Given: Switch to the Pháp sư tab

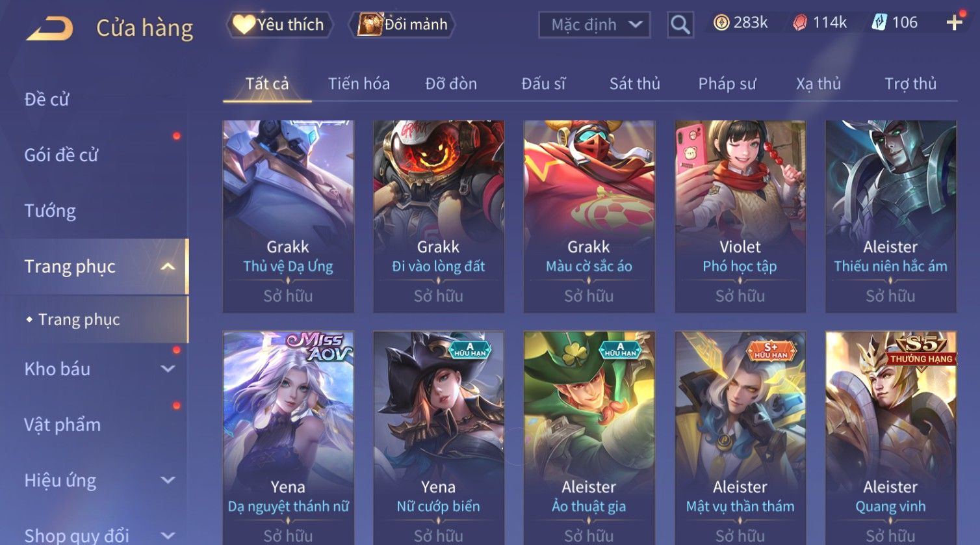Looking at the screenshot, I should point(727,84).
